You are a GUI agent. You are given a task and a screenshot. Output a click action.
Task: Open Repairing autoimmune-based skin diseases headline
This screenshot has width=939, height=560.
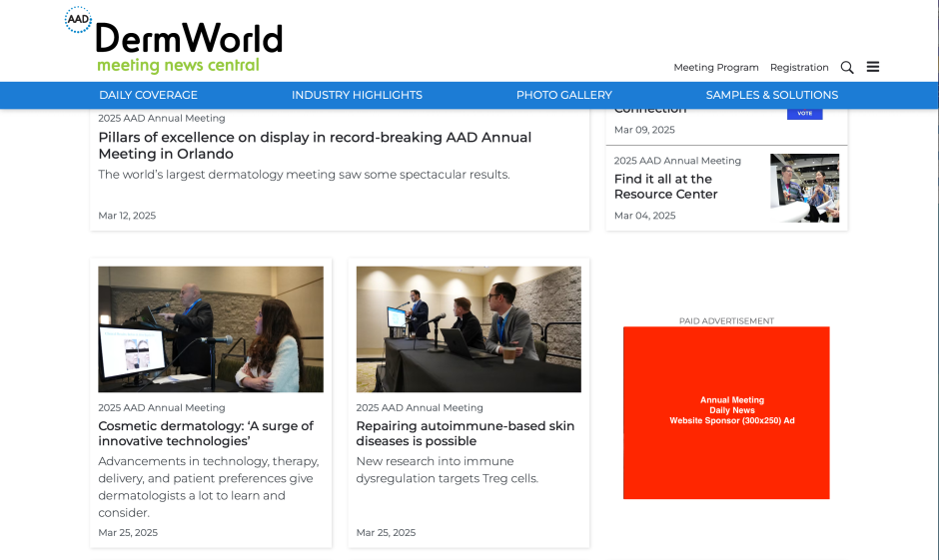click(466, 433)
